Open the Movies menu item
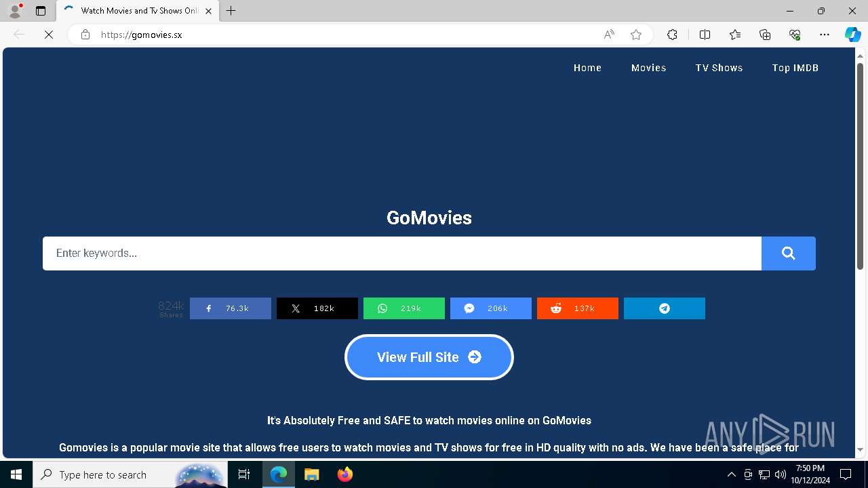 pos(649,68)
